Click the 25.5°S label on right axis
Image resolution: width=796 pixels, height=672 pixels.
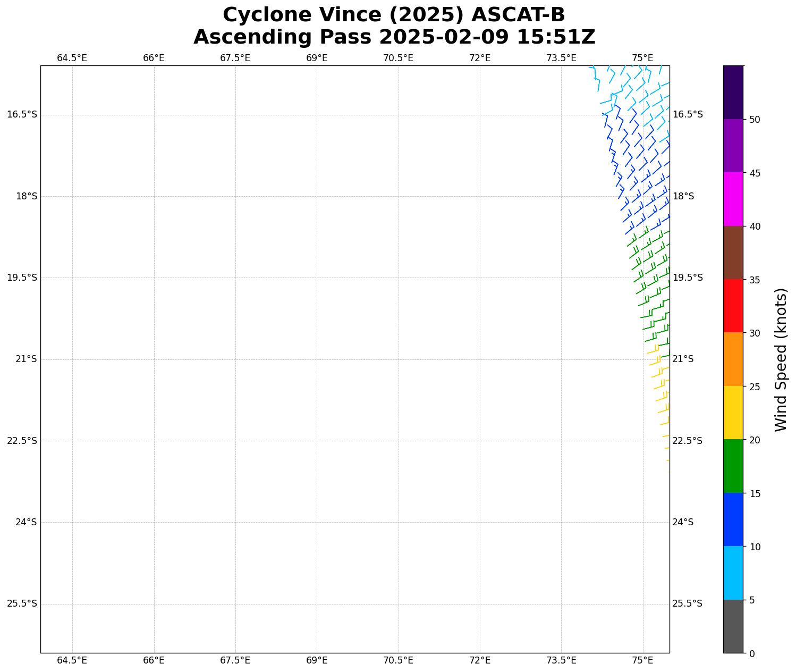click(687, 603)
